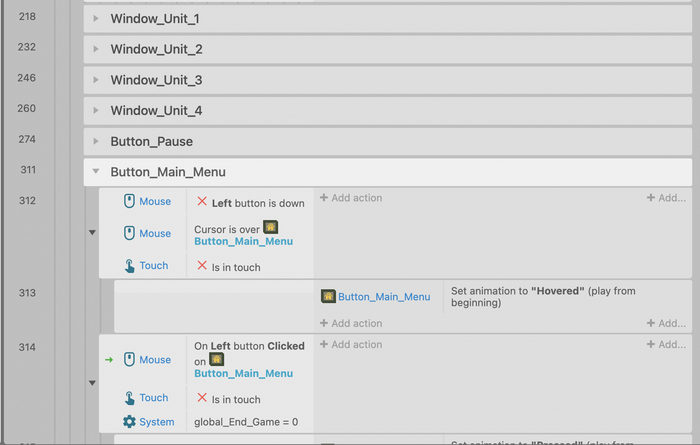Screen dimensions: 700x445
Task: Collapse sub-events of event 314
Action: [92, 382]
